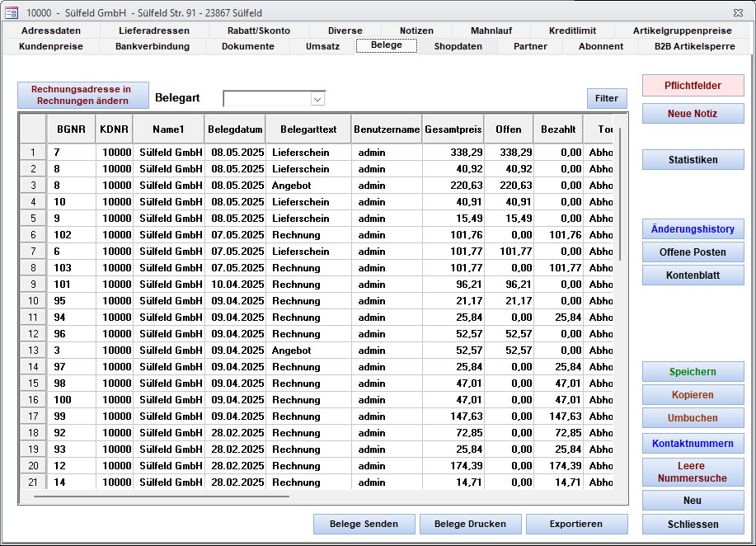Click the app icon in title bar
Screen dimensions: 756x546
pos(12,12)
